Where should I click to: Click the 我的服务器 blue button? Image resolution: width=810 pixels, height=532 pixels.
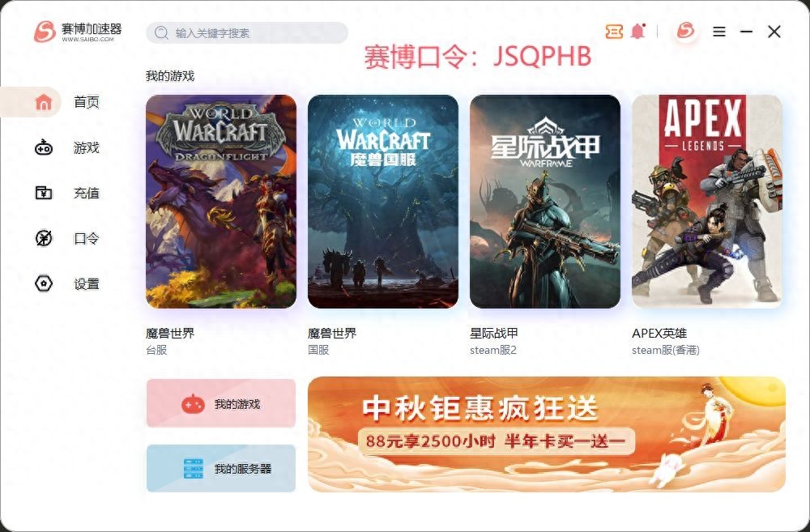[221, 469]
